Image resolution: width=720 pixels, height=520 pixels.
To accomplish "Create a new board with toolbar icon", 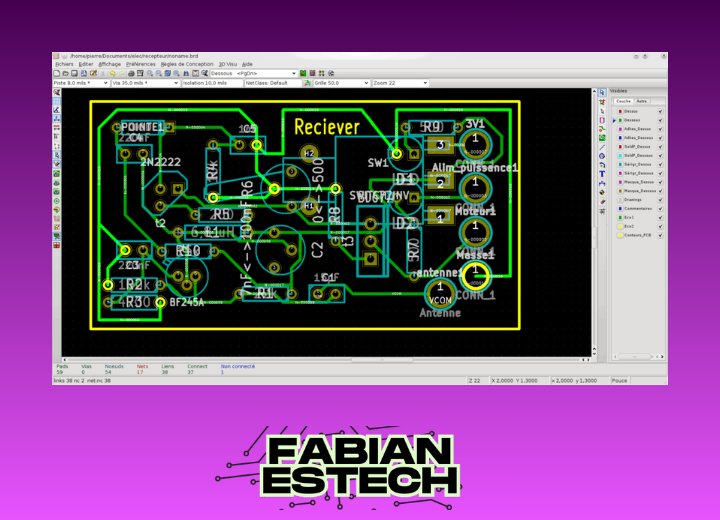I will (x=56, y=73).
